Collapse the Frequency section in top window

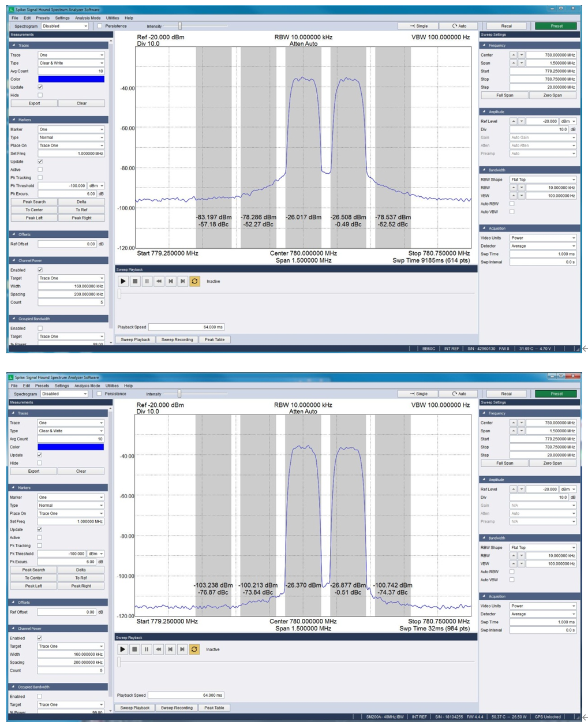(x=484, y=45)
